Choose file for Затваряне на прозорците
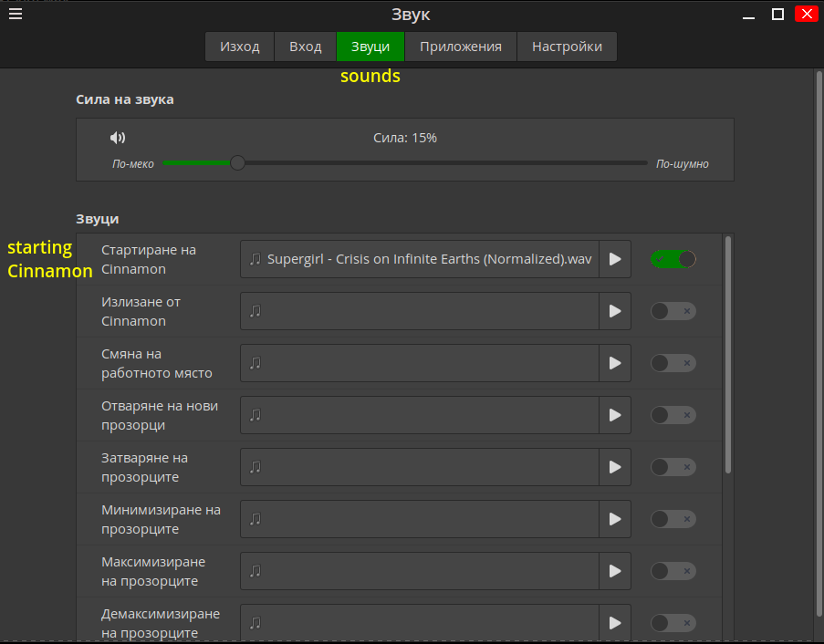Viewport: 824px width, 644px height. [420, 467]
